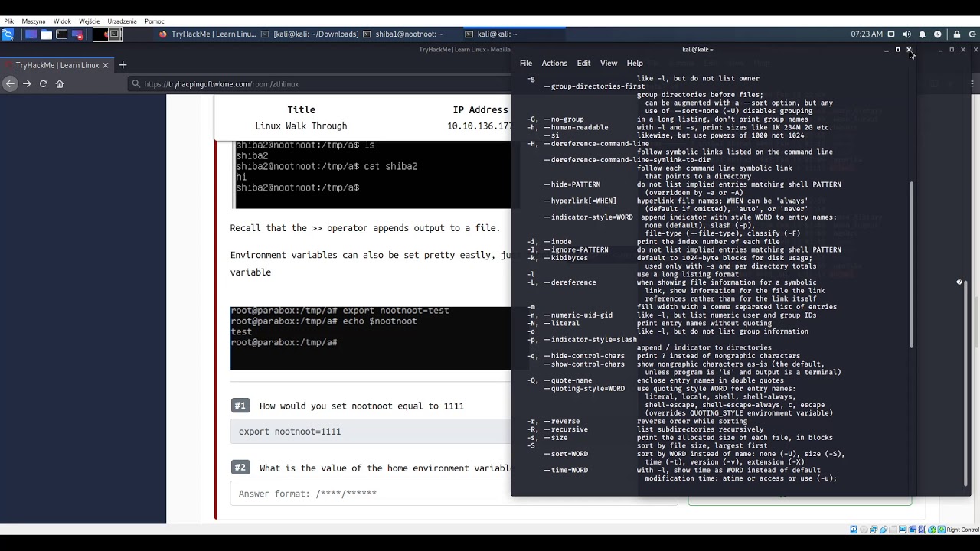980x551 pixels.
Task: Open the Maszyna menu
Action: [x=34, y=21]
